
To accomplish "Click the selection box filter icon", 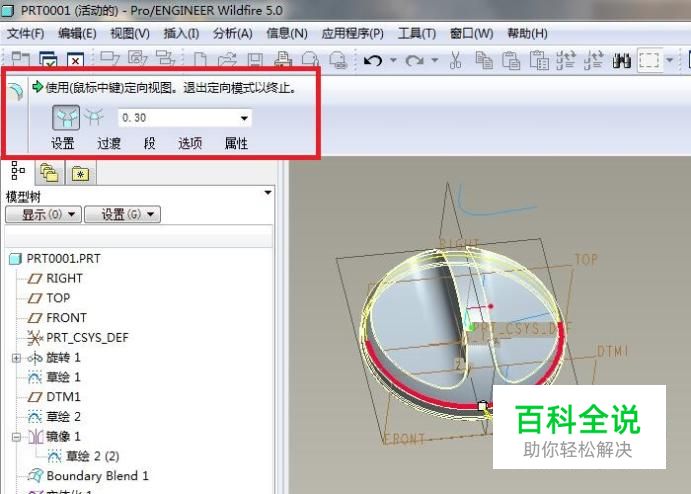I will [649, 60].
